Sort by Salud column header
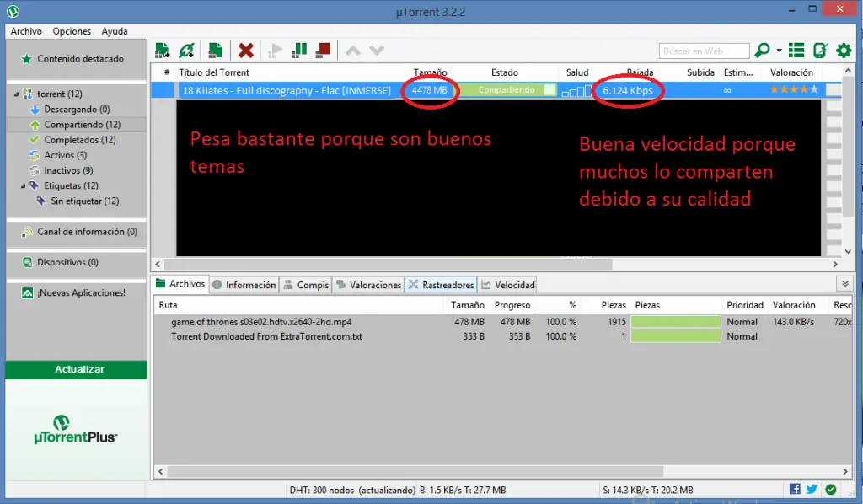The height and width of the screenshot is (504, 863). [576, 72]
